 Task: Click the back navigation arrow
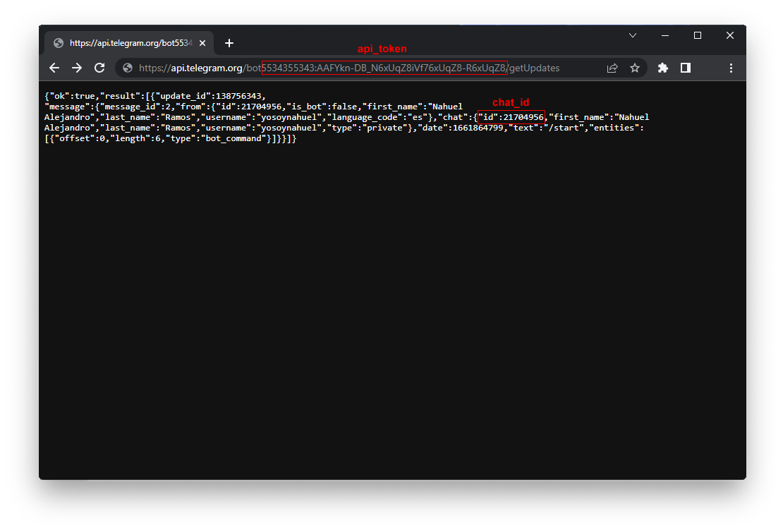pos(54,68)
